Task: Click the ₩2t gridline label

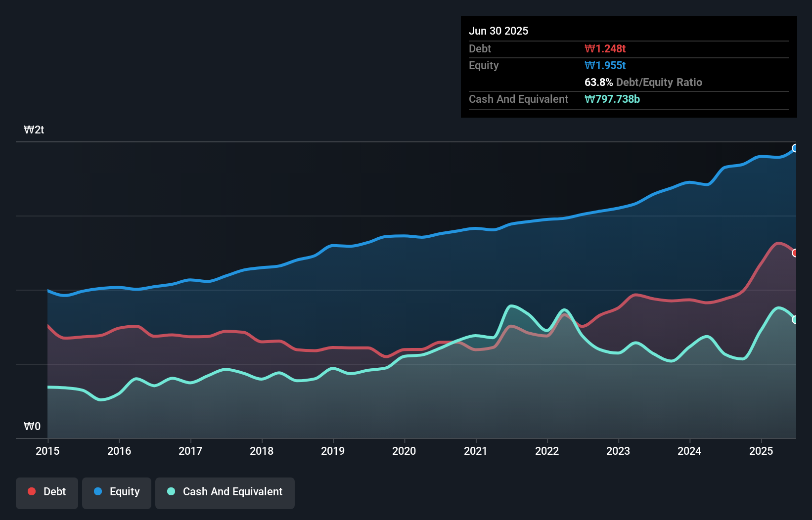Action: 34,130
